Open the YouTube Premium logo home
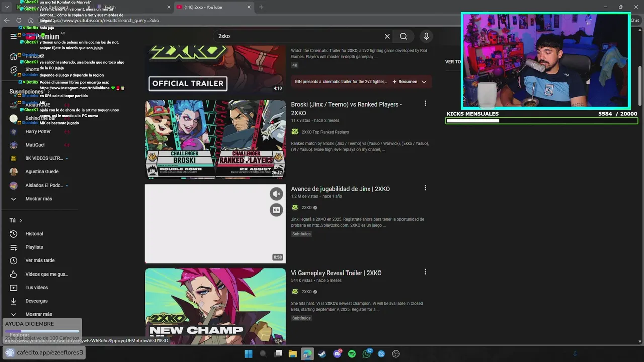This screenshot has height=362, width=644. click(x=42, y=36)
